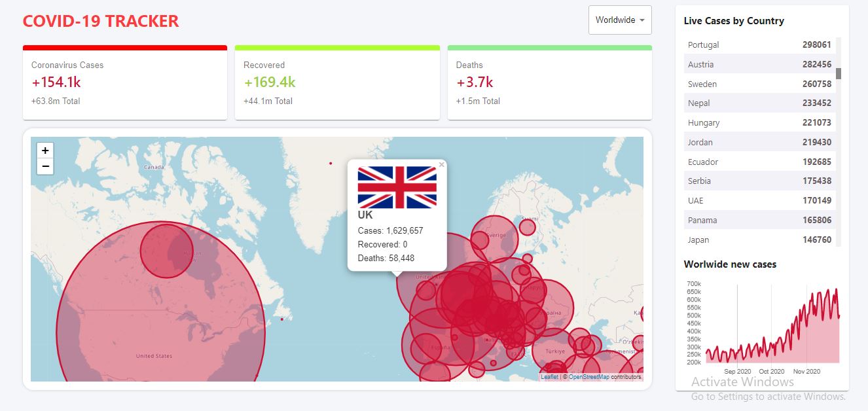Click the popup's Recovered: 0 text

pos(382,244)
